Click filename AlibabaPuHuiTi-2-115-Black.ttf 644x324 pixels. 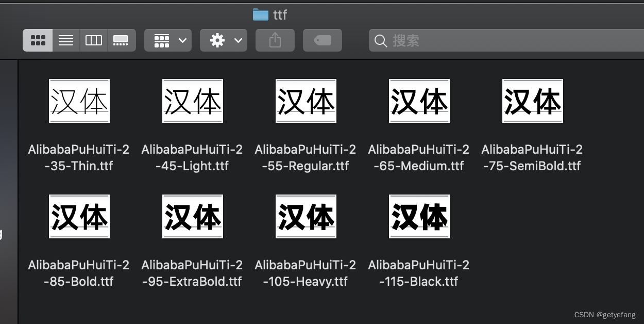[419, 273]
